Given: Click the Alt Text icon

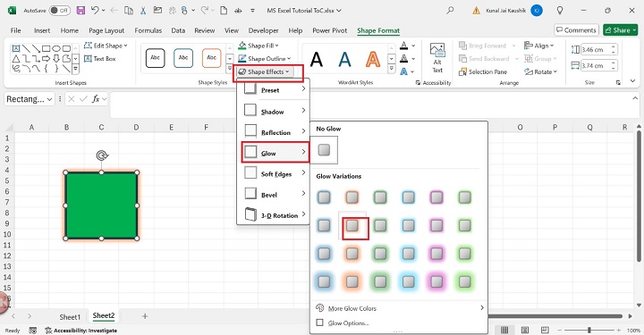Looking at the screenshot, I should pyautogui.click(x=437, y=58).
